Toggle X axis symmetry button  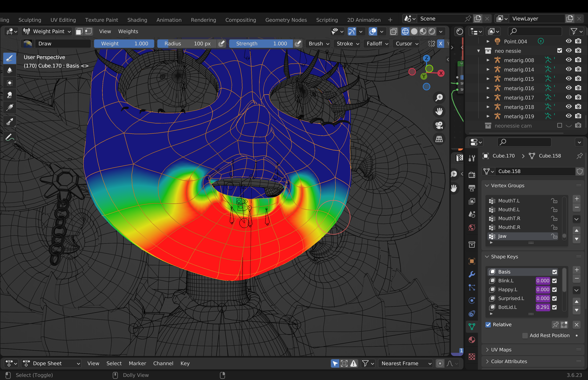click(x=441, y=44)
